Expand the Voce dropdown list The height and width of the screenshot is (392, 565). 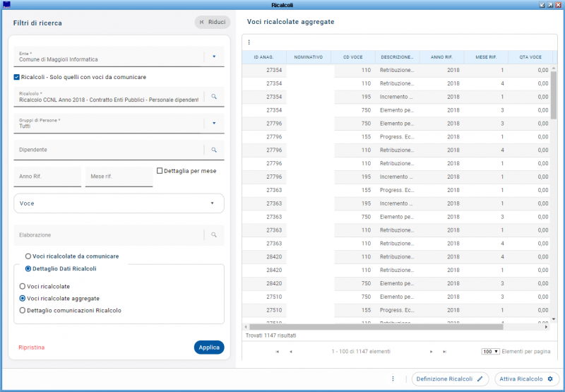pyautogui.click(x=212, y=203)
